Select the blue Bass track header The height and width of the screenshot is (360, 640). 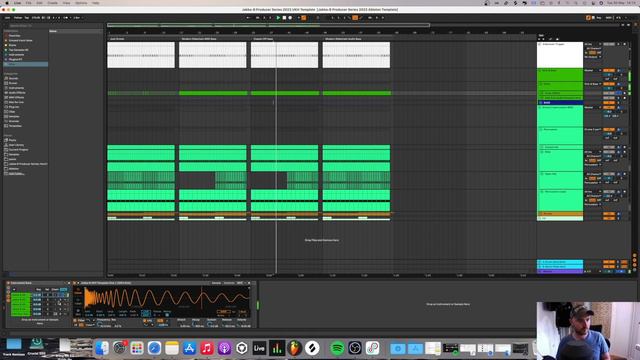[x=560, y=103]
